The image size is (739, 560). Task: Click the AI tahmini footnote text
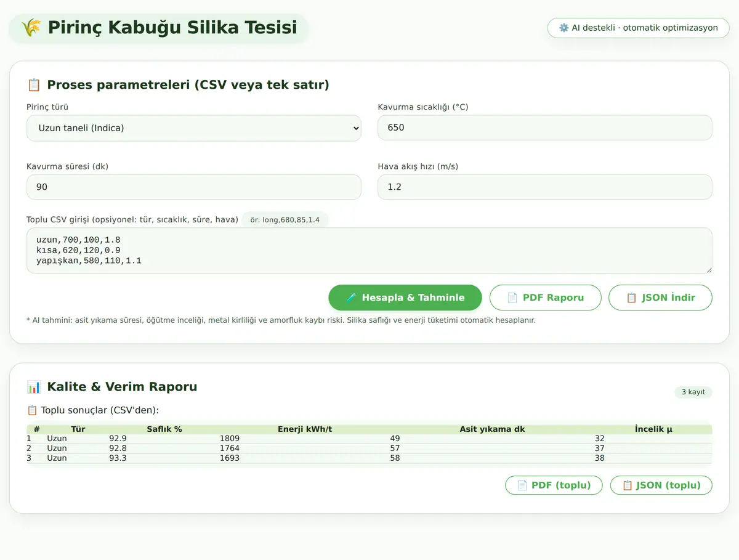click(x=281, y=320)
